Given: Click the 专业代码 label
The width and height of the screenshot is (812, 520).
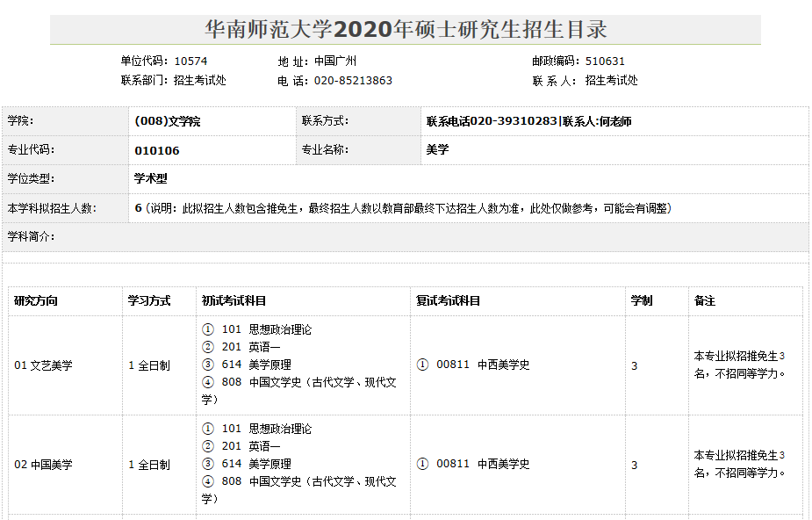Looking at the screenshot, I should (31, 149).
